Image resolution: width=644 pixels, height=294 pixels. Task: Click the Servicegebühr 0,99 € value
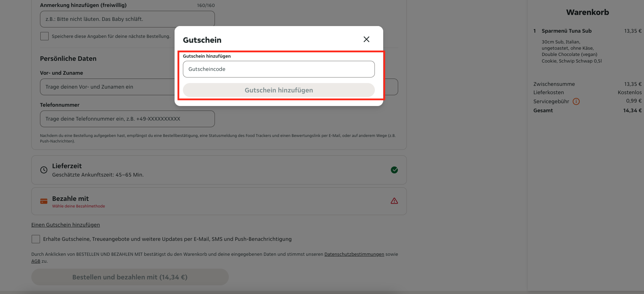[x=634, y=101]
